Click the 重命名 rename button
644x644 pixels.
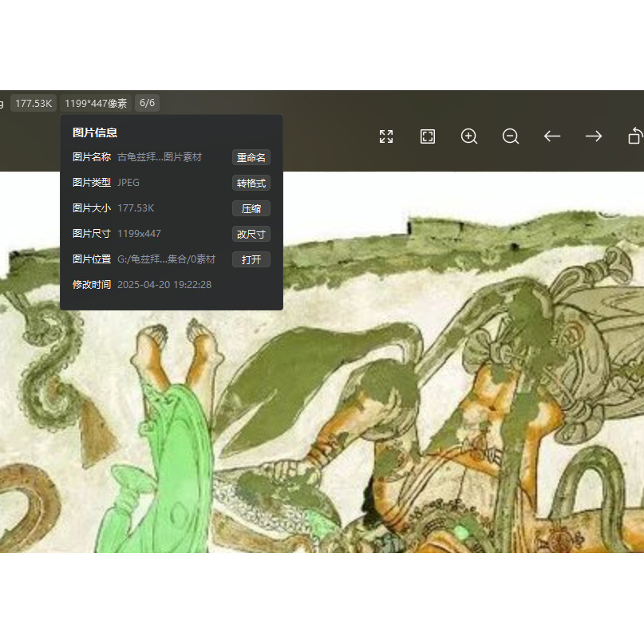pyautogui.click(x=251, y=157)
